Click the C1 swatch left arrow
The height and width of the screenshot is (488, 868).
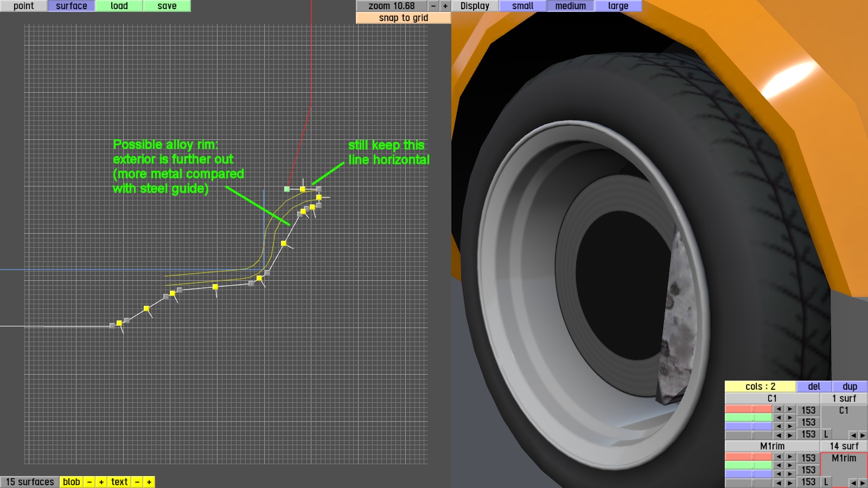[x=853, y=435]
